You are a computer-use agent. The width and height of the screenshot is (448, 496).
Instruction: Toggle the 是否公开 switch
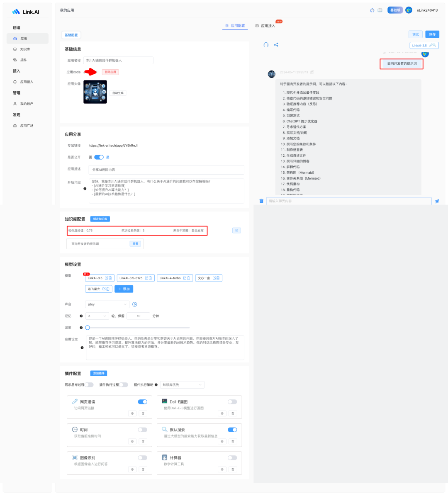[99, 157]
